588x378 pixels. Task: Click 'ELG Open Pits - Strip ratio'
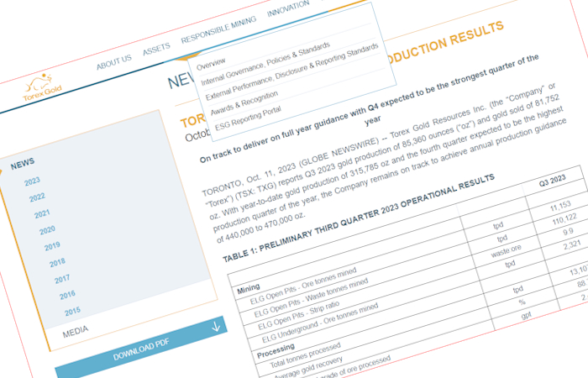(x=298, y=315)
